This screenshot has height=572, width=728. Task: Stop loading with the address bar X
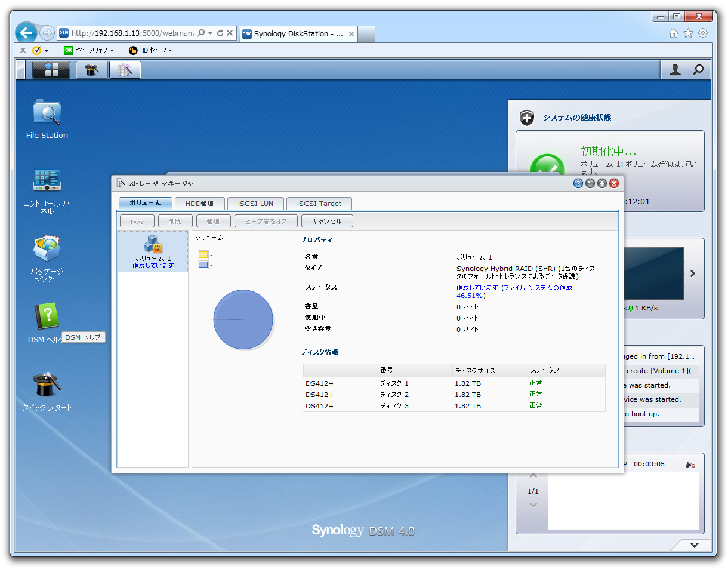pyautogui.click(x=230, y=33)
